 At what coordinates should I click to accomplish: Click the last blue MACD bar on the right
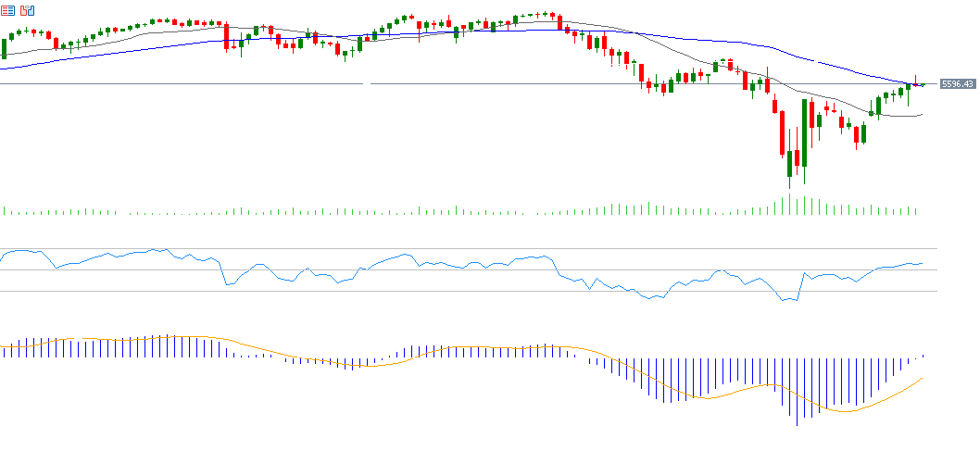click(x=923, y=357)
